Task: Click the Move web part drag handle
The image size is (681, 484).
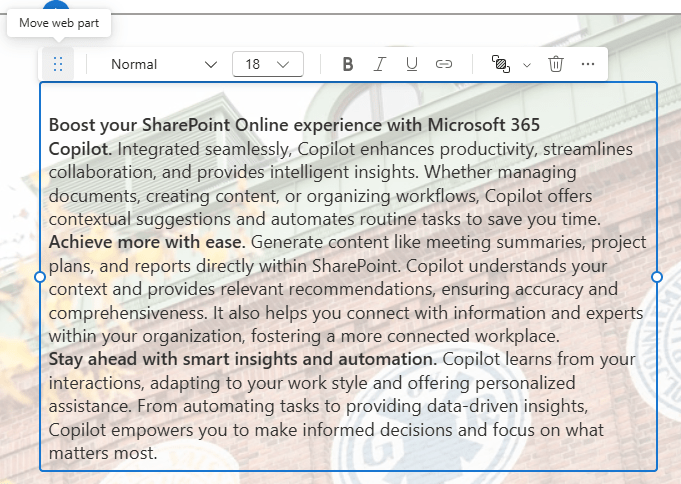Action: click(x=57, y=64)
